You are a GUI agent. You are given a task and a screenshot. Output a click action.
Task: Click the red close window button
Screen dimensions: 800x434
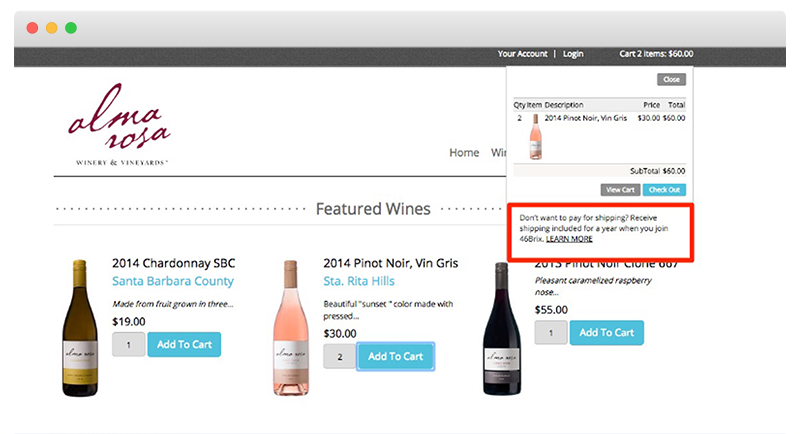[32, 28]
